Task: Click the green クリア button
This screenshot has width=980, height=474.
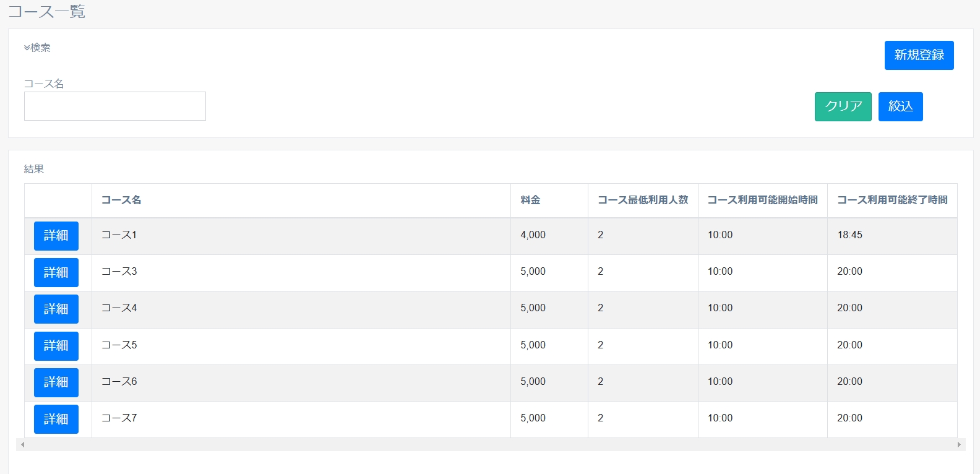Action: click(843, 106)
